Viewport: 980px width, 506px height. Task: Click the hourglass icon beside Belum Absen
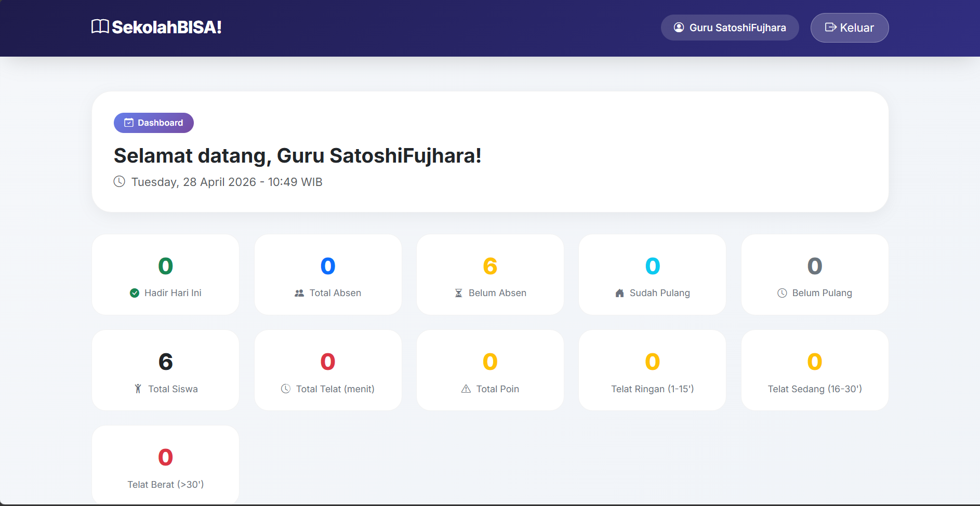pos(458,293)
